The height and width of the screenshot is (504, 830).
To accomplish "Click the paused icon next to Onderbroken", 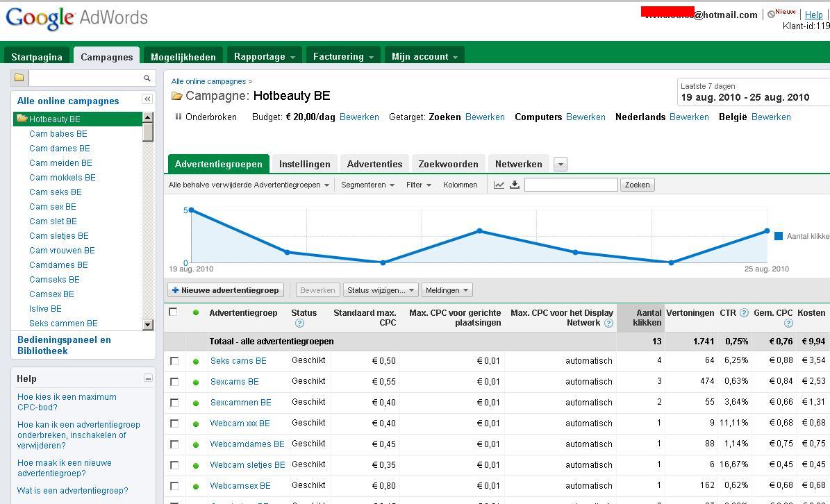I will click(179, 117).
